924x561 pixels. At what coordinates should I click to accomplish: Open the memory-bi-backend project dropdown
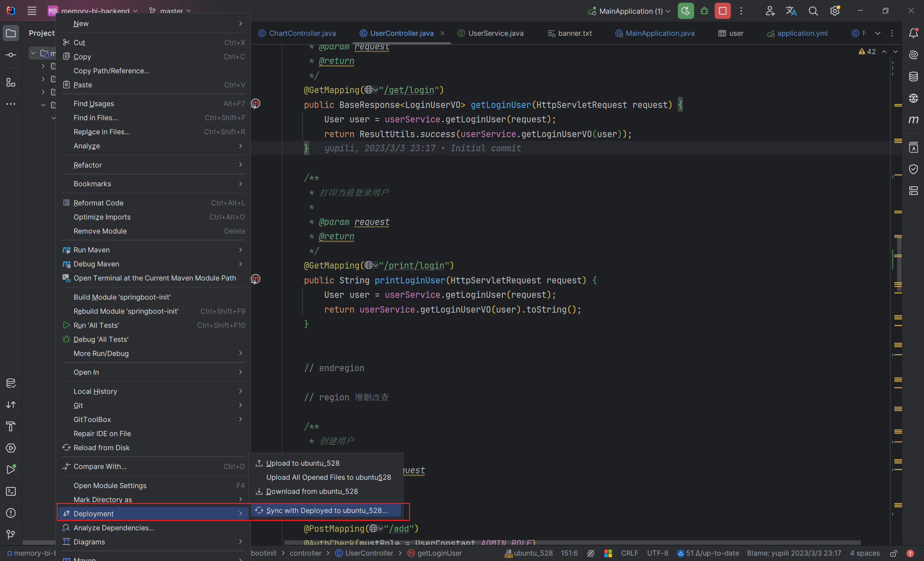(x=93, y=11)
